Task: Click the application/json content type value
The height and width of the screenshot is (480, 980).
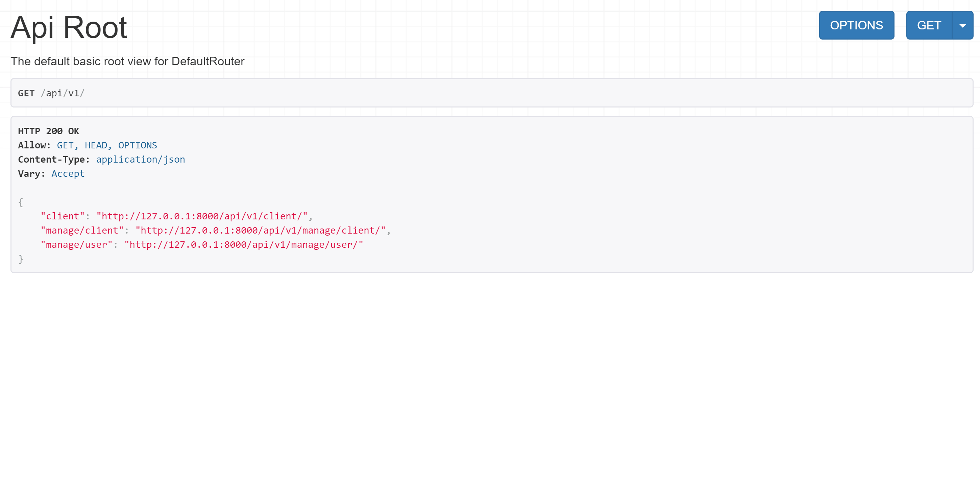Action: coord(140,160)
